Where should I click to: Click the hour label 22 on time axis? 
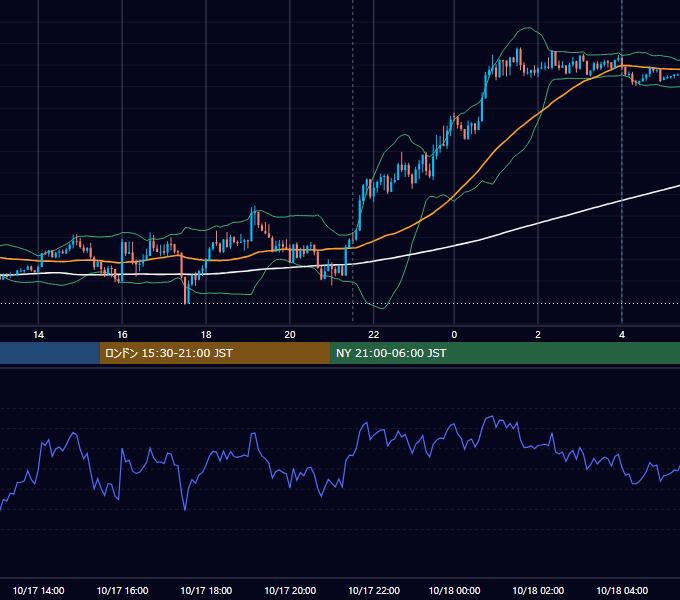[373, 335]
